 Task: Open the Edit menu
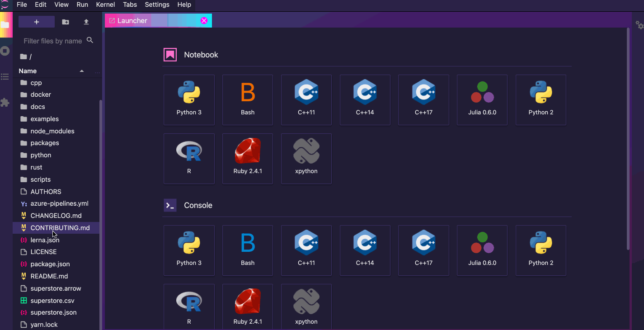tap(41, 5)
